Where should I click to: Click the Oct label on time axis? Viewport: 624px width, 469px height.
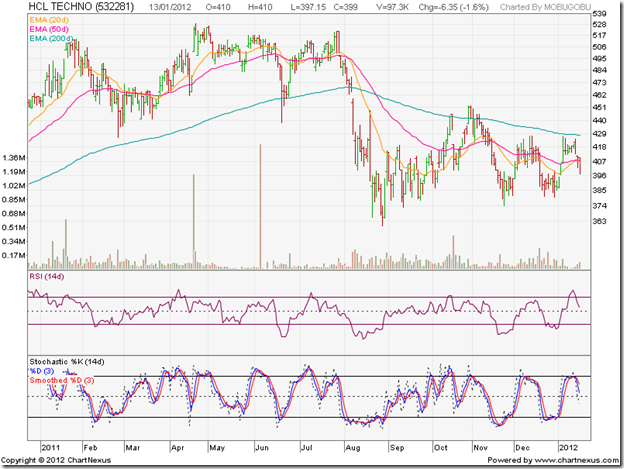[x=441, y=448]
